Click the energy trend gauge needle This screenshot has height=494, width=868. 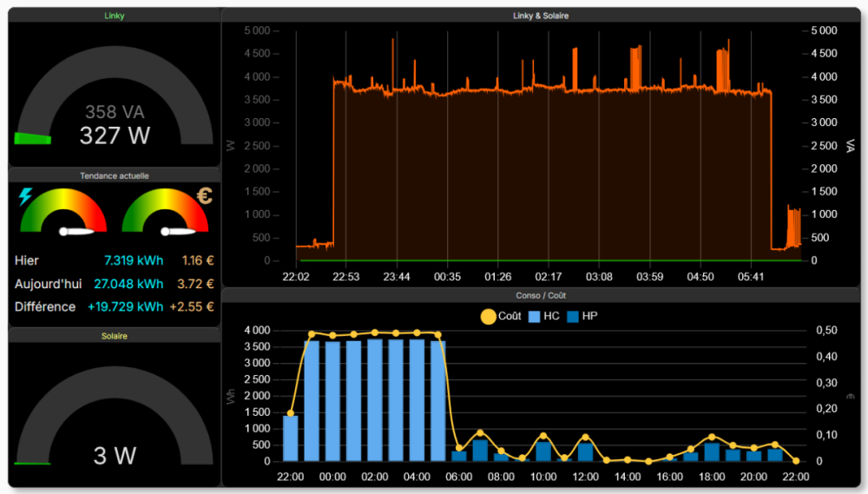[76, 232]
